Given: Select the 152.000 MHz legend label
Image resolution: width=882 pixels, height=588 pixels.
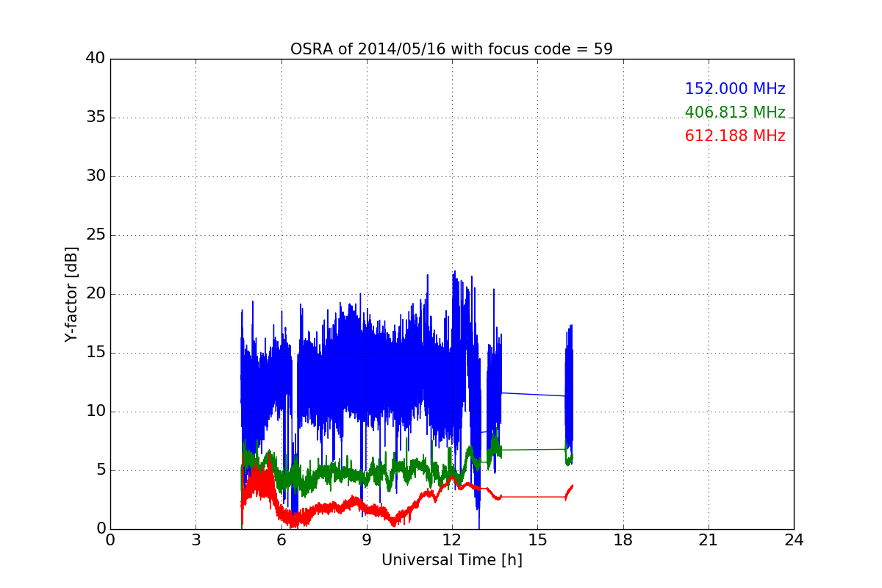Looking at the screenshot, I should click(x=735, y=89).
